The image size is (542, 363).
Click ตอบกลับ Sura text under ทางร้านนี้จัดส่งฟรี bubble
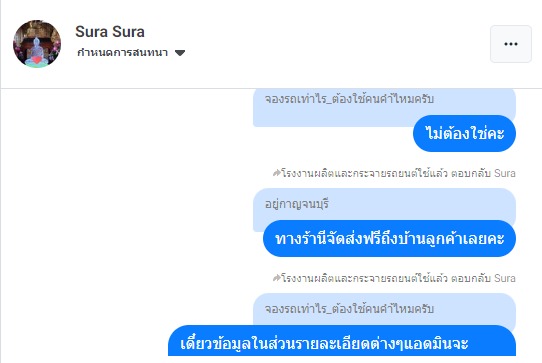click(483, 278)
